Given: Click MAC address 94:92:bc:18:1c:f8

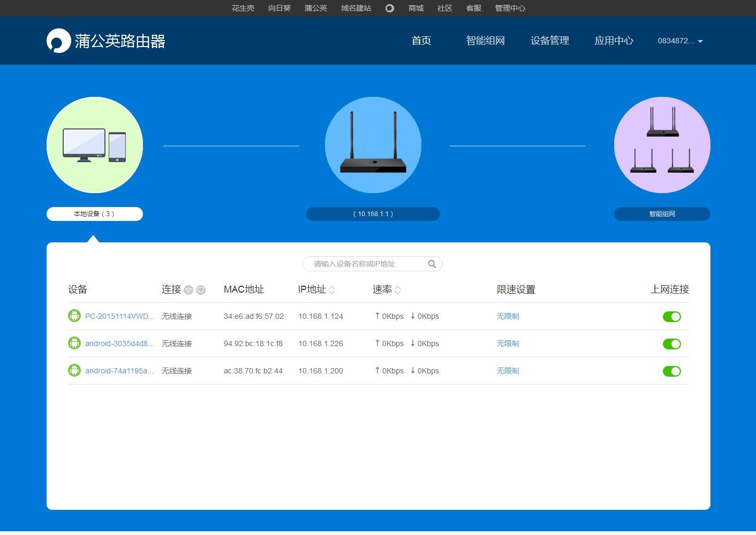Looking at the screenshot, I should [x=253, y=343].
